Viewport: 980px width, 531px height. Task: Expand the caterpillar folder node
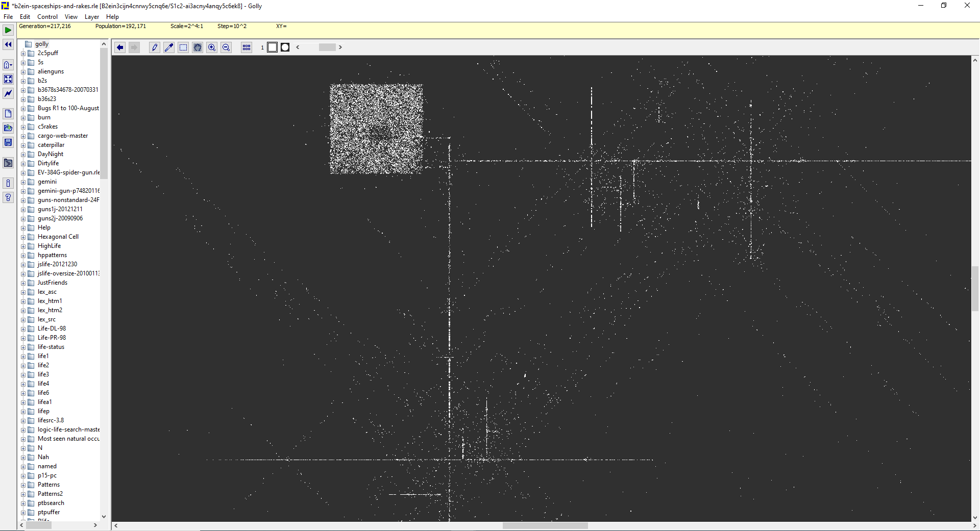[23, 145]
